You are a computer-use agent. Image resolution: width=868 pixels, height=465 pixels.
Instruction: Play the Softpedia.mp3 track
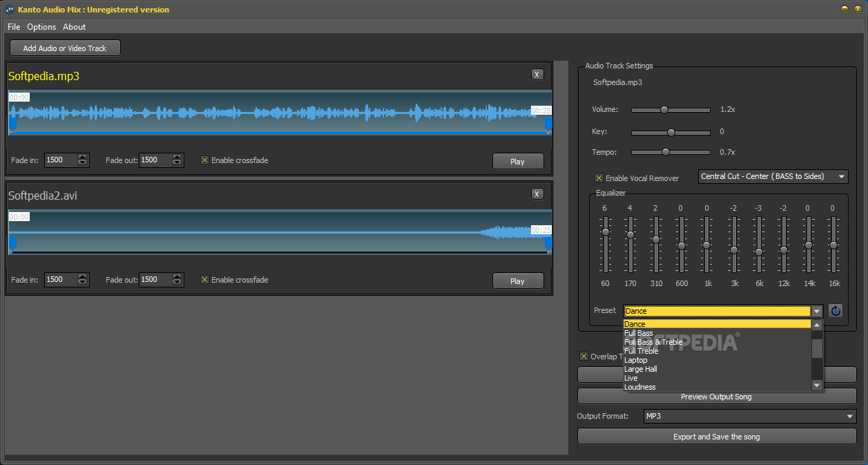tap(517, 161)
